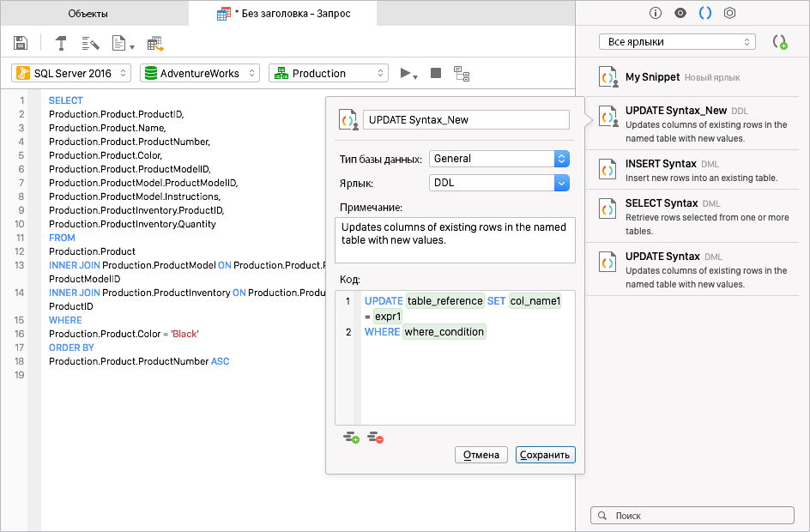810x532 pixels.
Task: Click the Remove placeholder icon
Action: coord(376,438)
